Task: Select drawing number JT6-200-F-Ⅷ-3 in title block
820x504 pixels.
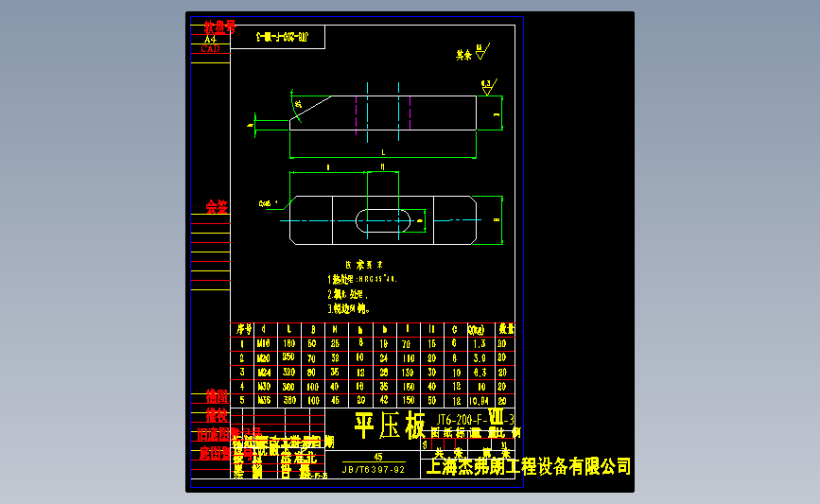Action: pos(476,419)
